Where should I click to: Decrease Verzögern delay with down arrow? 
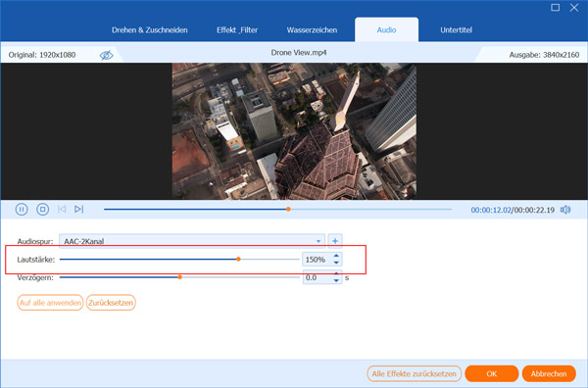336,281
